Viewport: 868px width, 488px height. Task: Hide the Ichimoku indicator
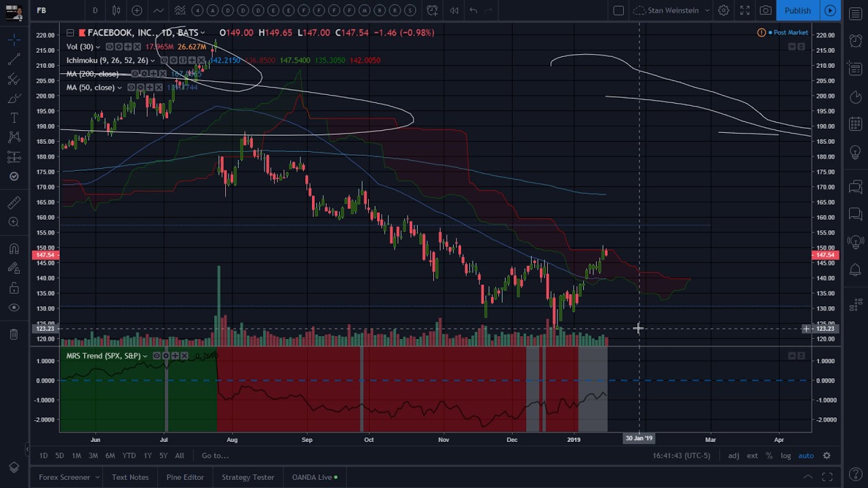click(x=164, y=60)
